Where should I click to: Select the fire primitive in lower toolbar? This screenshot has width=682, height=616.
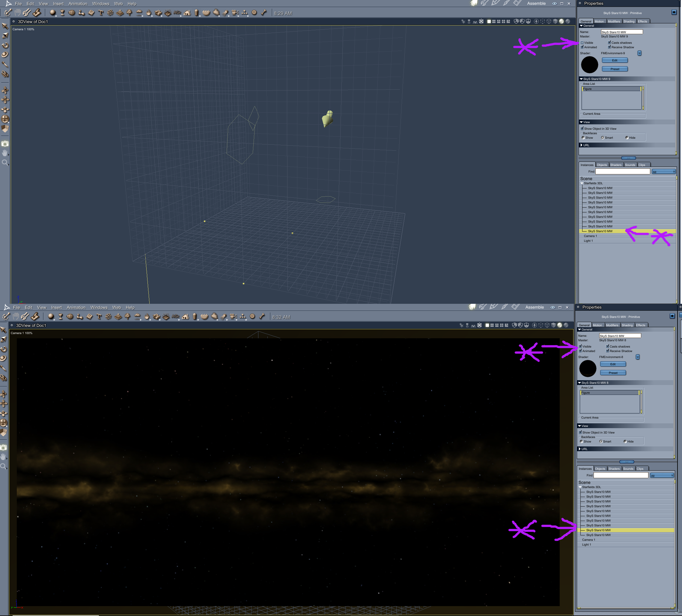(x=147, y=317)
